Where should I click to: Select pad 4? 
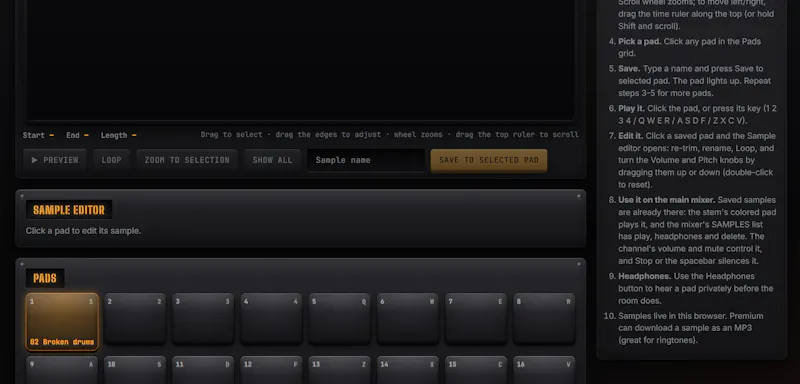pyautogui.click(x=271, y=319)
